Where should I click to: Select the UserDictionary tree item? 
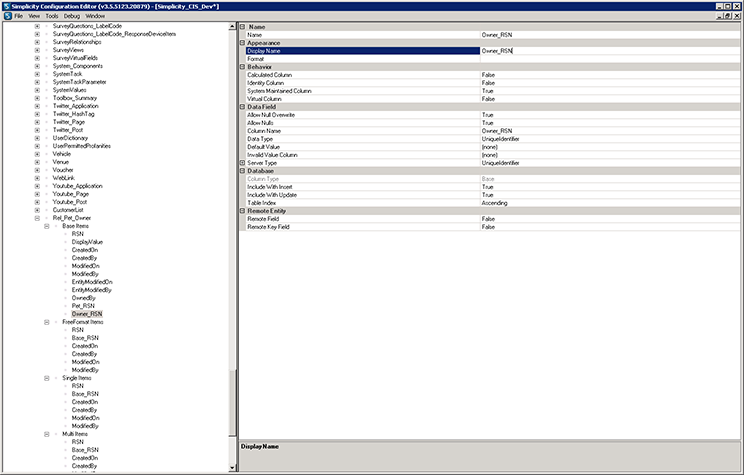pyautogui.click(x=70, y=138)
